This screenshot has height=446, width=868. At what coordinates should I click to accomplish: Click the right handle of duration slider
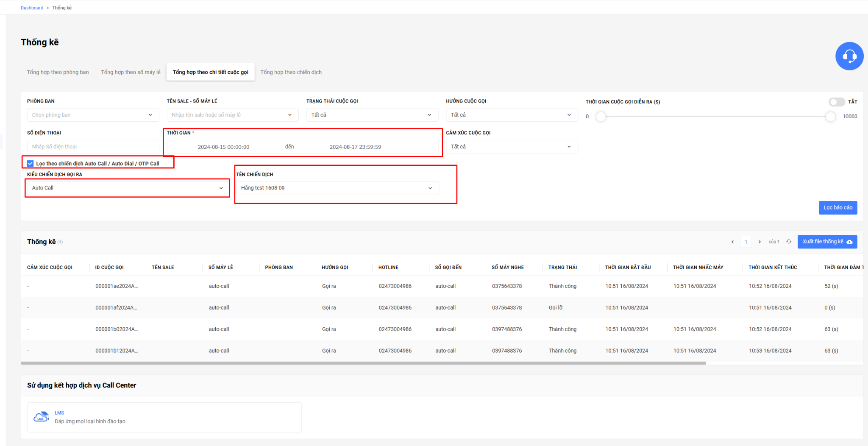[830, 117]
